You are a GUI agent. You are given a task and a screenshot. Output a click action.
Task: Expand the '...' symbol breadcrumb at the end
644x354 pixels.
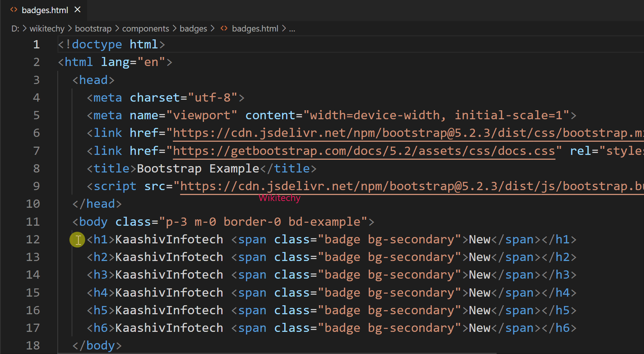[292, 28]
